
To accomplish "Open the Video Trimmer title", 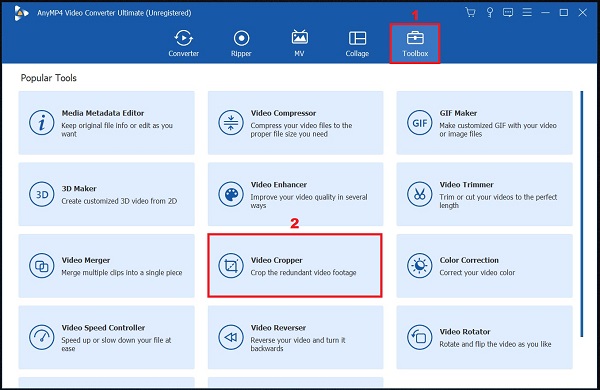I will tap(466, 185).
